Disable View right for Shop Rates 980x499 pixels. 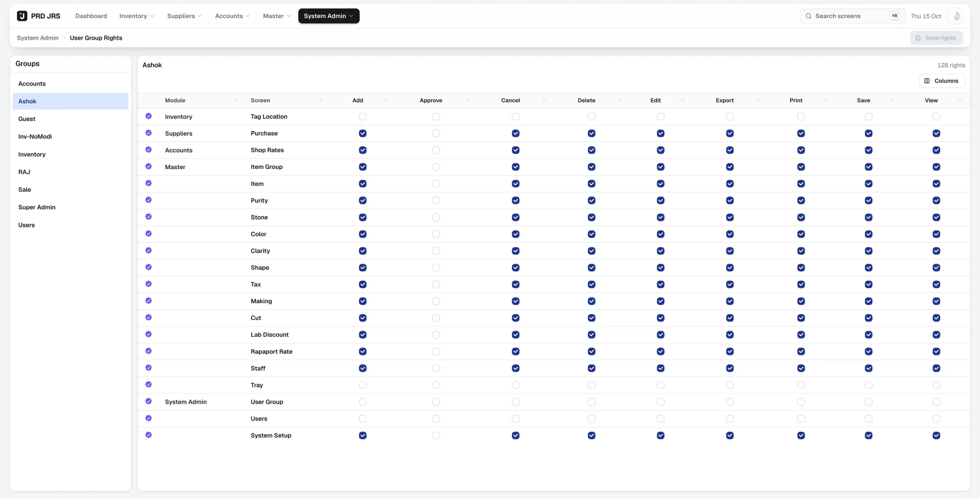[x=936, y=150]
